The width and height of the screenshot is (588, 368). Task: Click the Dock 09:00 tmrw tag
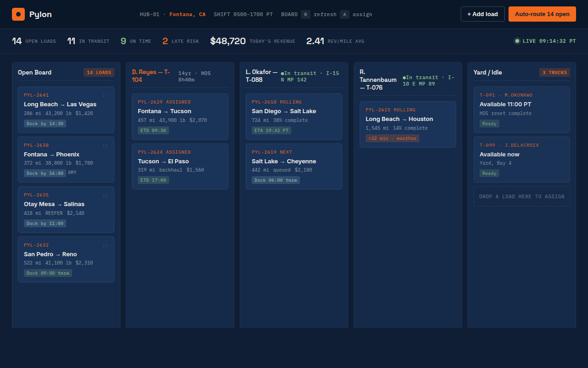tap(48, 273)
